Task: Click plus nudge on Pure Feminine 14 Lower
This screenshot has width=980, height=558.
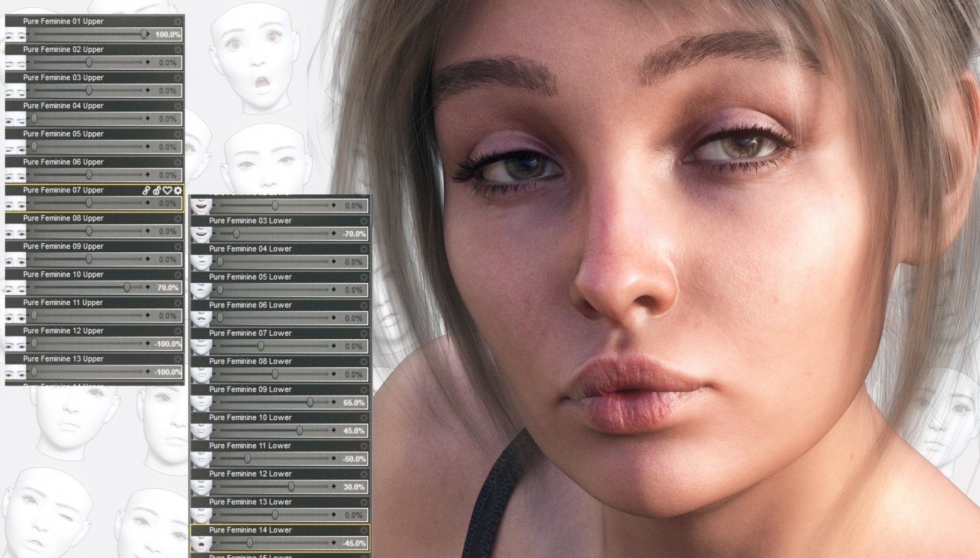Action: pyautogui.click(x=334, y=542)
